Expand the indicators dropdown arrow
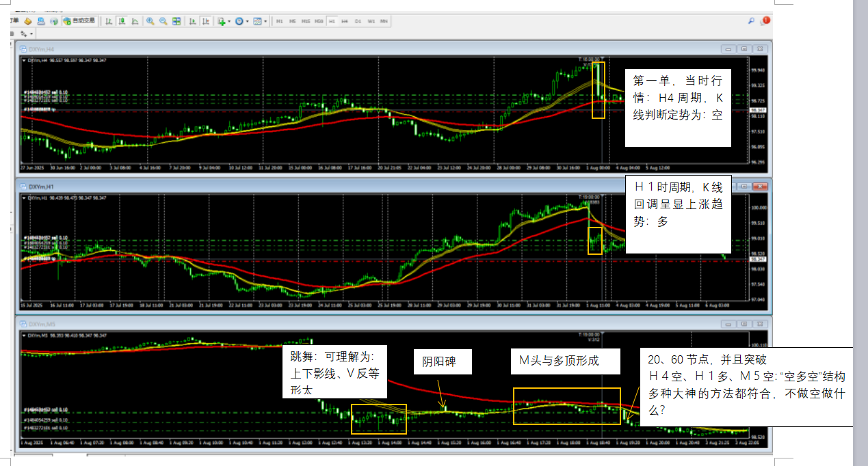Image resolution: width=868 pixels, height=466 pixels. pyautogui.click(x=230, y=21)
